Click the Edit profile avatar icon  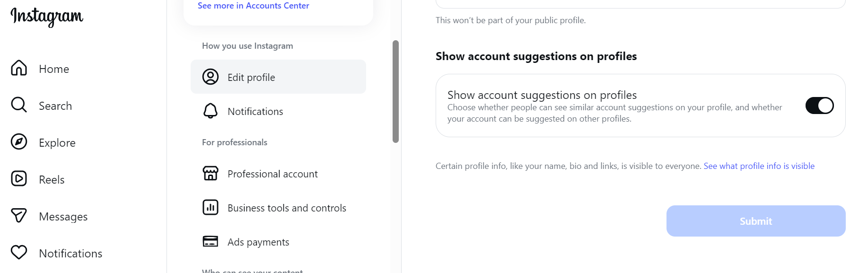pos(211,76)
